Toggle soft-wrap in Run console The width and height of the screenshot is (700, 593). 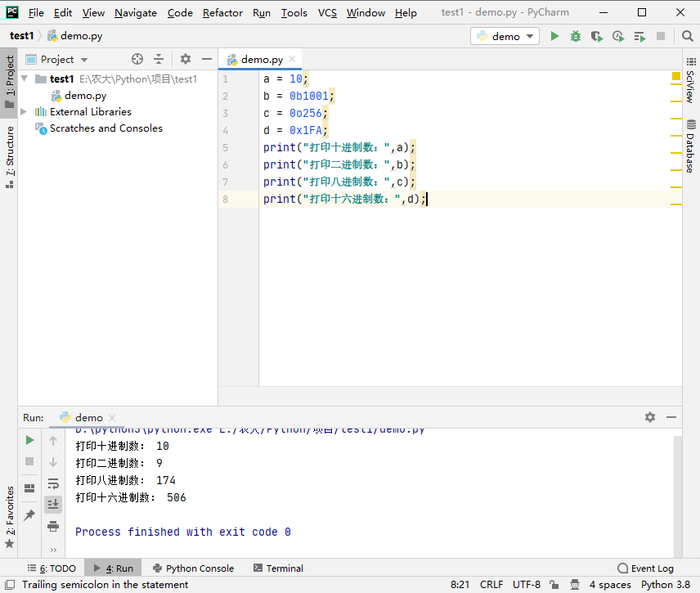tap(53, 483)
